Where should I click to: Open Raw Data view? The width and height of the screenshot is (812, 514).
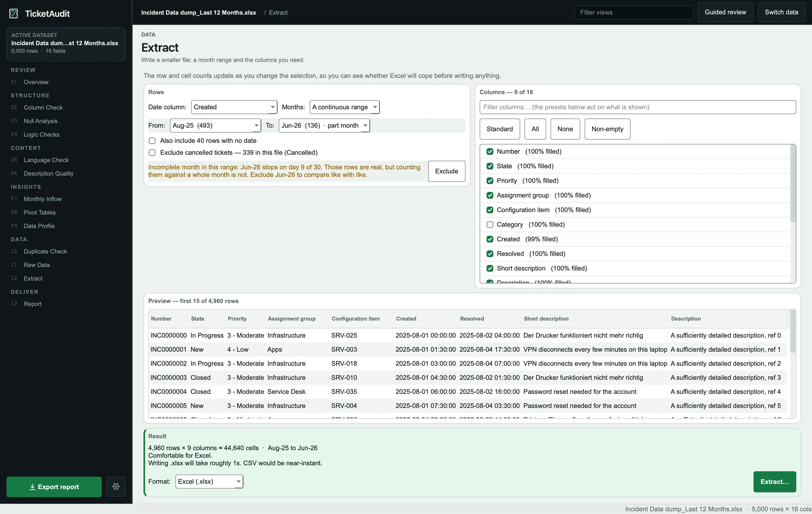37,265
